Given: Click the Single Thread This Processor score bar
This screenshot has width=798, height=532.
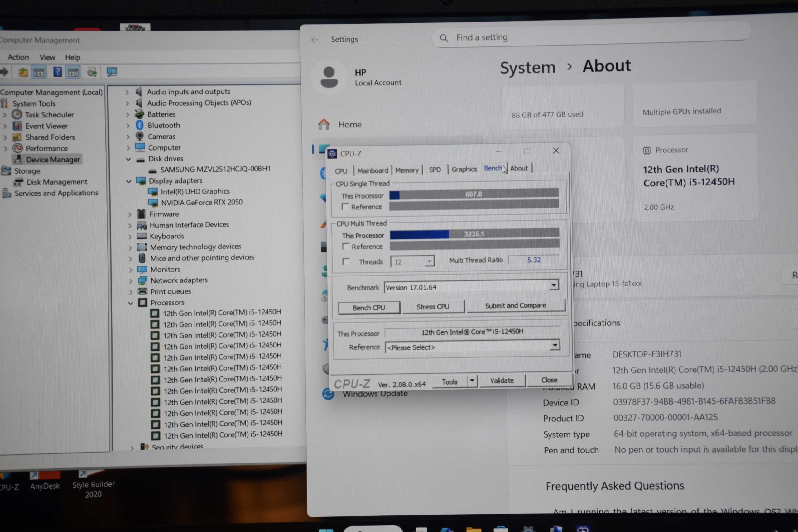Looking at the screenshot, I should coord(474,194).
